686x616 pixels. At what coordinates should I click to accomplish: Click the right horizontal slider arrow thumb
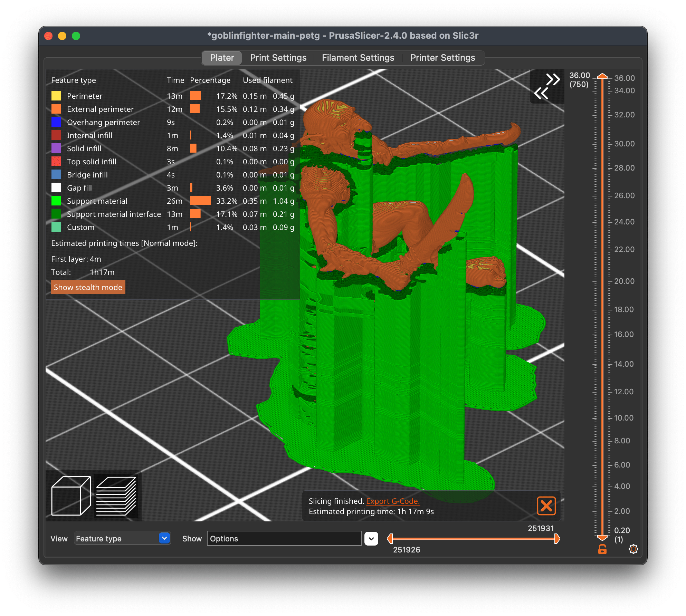click(x=557, y=538)
